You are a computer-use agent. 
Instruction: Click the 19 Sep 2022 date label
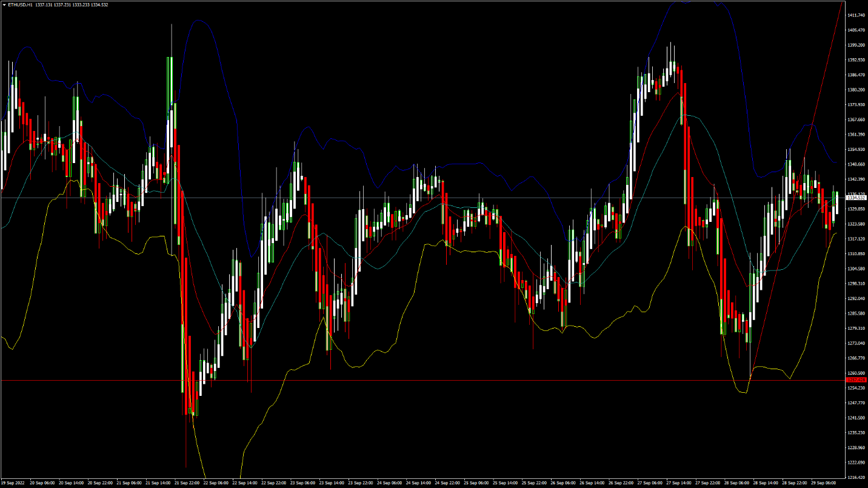[12, 483]
